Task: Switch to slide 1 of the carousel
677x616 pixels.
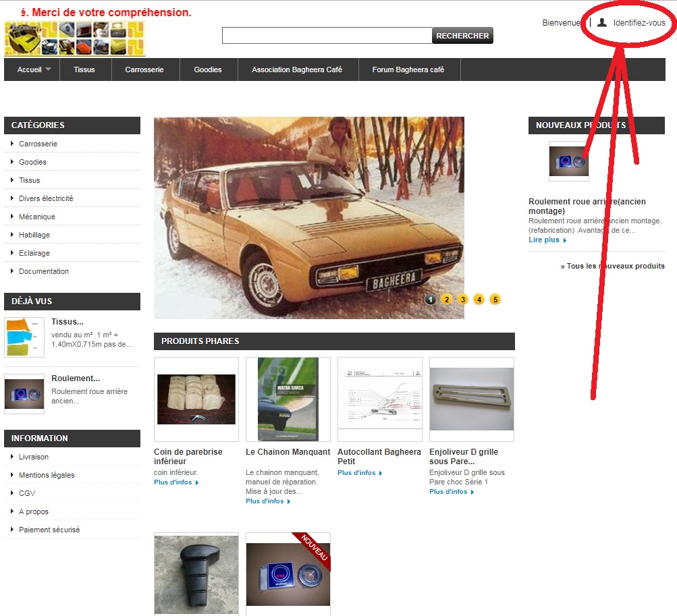Action: coord(430,300)
